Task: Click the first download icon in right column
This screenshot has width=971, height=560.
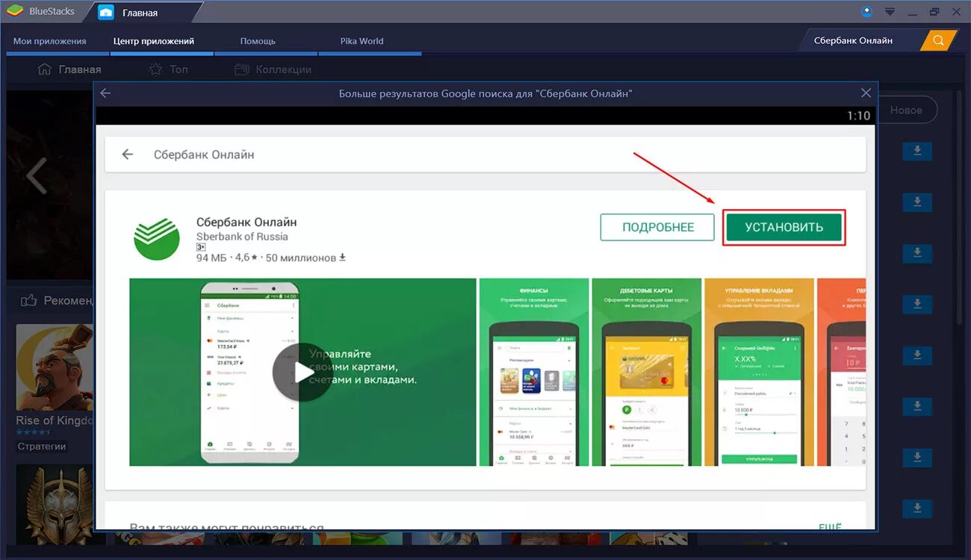Action: 917,152
